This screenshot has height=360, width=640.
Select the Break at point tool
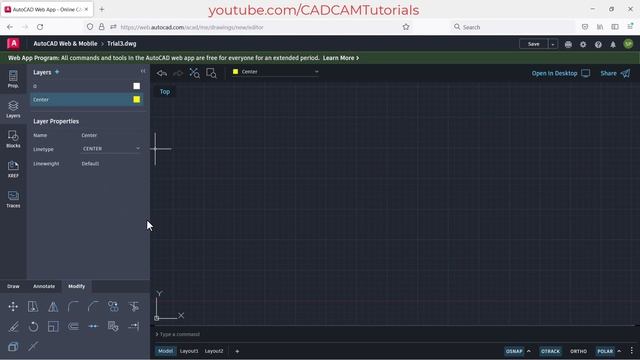(93, 327)
